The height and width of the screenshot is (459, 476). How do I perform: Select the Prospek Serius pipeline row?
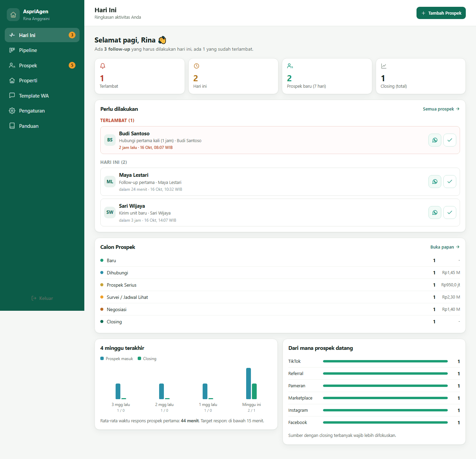280,285
